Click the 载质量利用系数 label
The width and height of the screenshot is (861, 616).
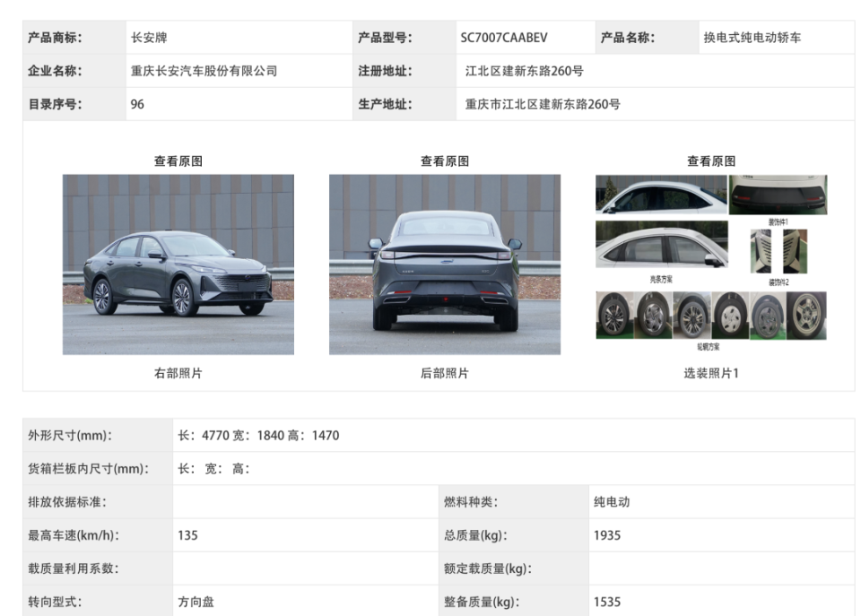(x=74, y=568)
